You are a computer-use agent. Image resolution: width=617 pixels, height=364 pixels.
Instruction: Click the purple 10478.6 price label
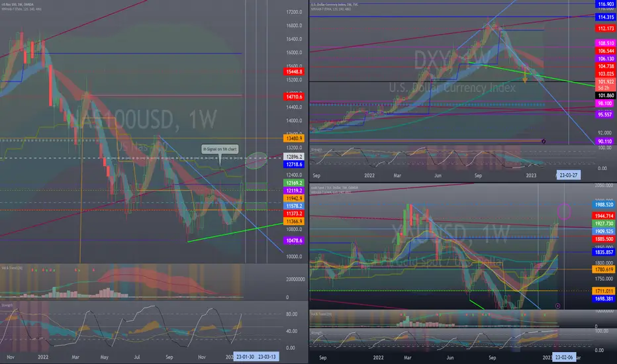pyautogui.click(x=294, y=240)
